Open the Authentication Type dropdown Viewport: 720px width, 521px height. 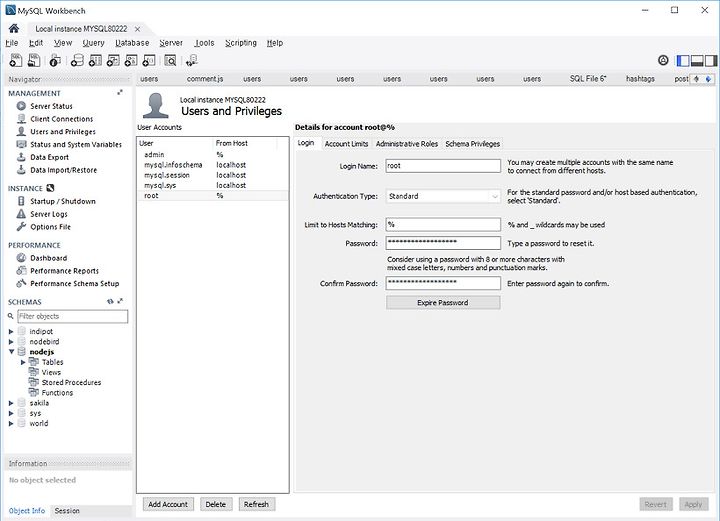pyautogui.click(x=443, y=196)
